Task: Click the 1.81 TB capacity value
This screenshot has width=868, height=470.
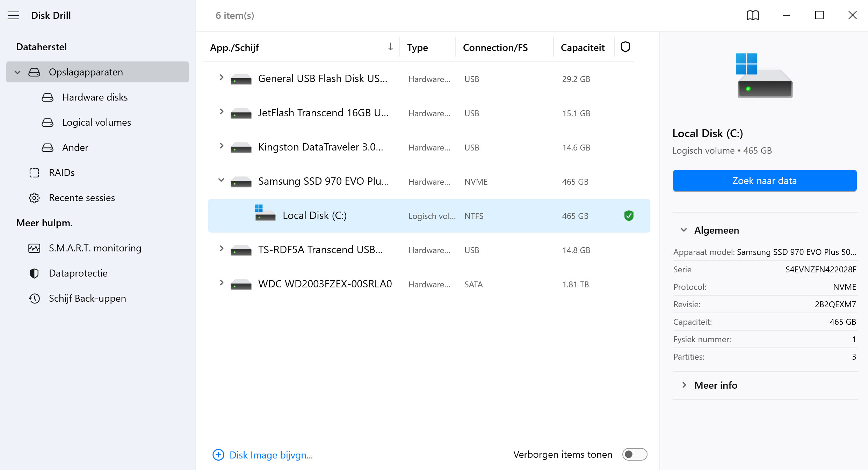Action: [x=575, y=285]
